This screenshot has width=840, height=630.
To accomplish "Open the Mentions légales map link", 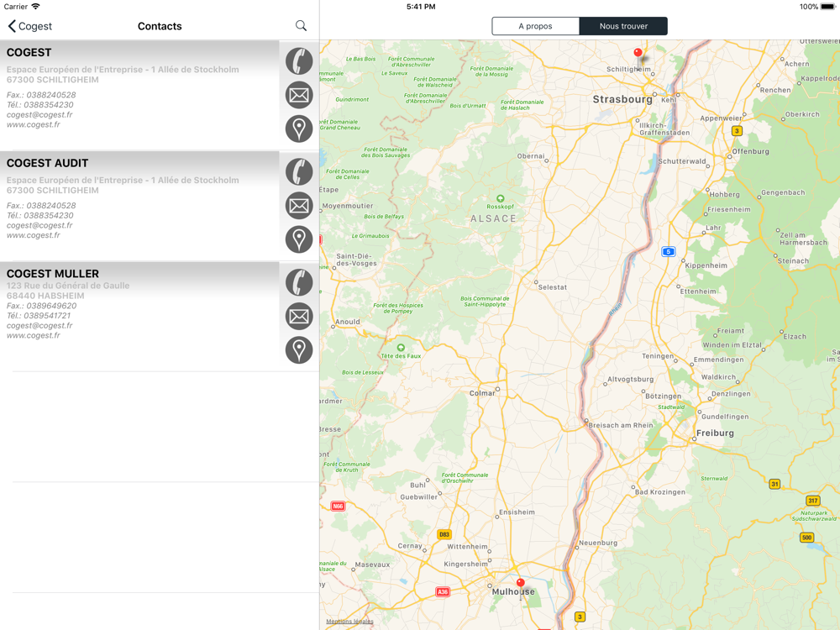I will coord(349,622).
